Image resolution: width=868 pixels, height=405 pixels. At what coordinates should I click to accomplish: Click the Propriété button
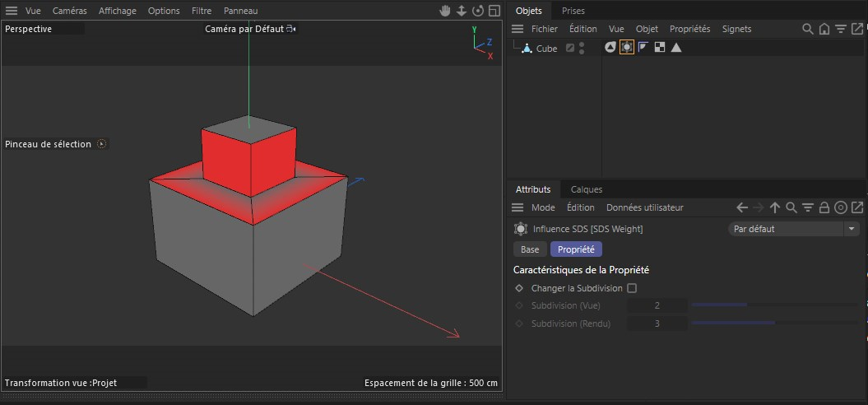[x=576, y=249]
